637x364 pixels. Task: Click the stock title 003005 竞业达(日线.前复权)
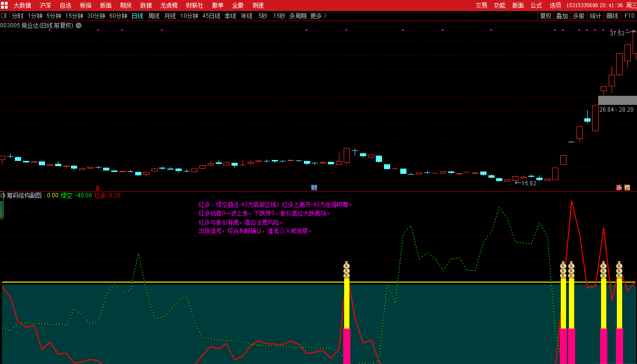pyautogui.click(x=37, y=25)
